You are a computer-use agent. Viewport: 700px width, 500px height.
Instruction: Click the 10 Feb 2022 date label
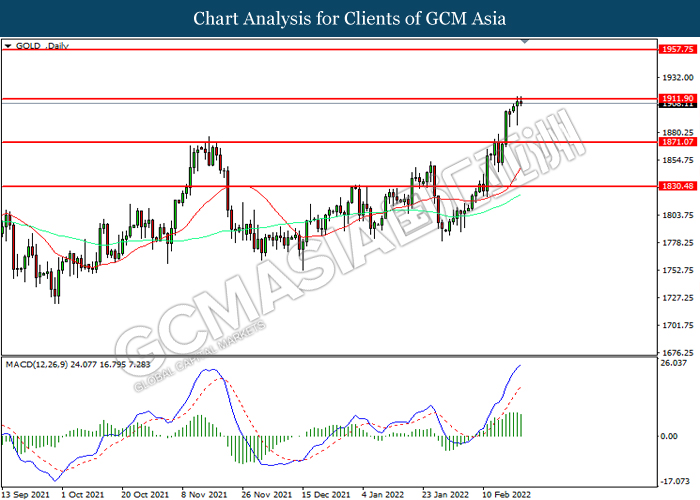pos(506,495)
